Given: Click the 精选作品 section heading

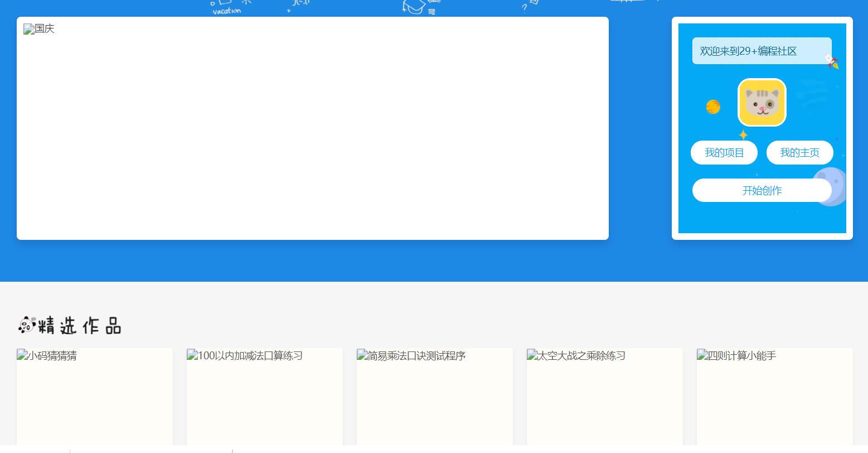Looking at the screenshot, I should tap(70, 325).
